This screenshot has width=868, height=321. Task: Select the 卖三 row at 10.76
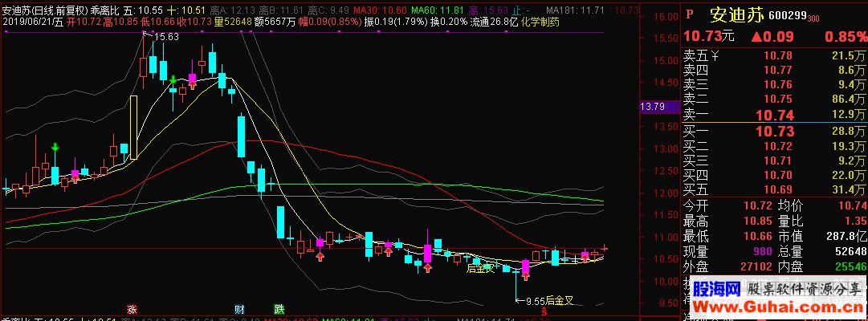775,84
